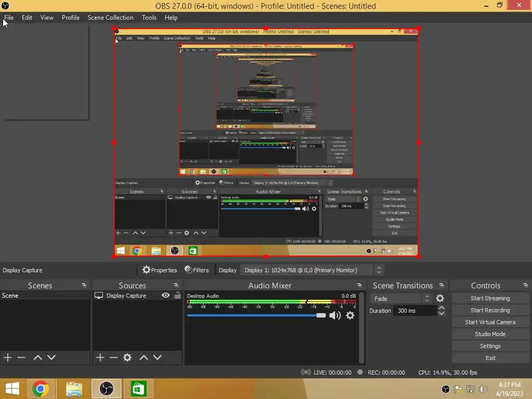Undock the Audio Mixer panel
This screenshot has height=399, width=532.
tap(360, 285)
